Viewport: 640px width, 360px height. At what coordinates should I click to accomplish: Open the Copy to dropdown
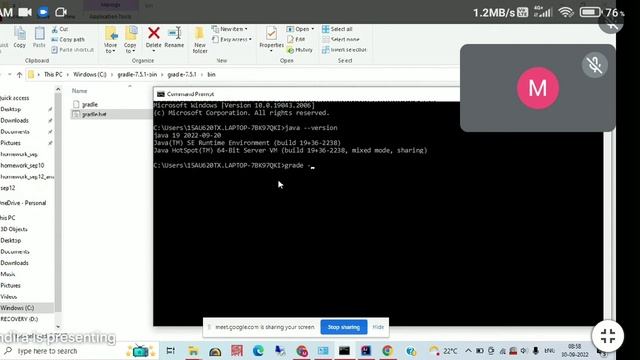coord(130,40)
